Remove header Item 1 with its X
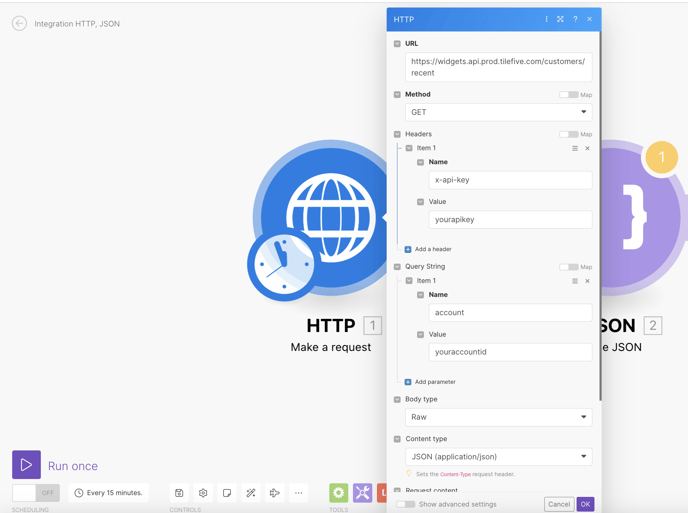Viewport: 688px width, 513px height. (x=588, y=148)
